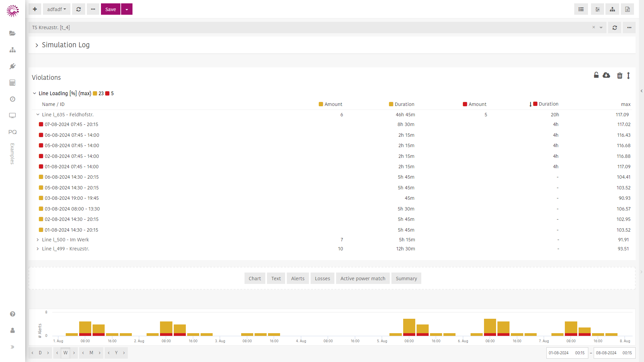Collapse Line l_635 - Feldhofstr. row
Screen dimensions: 644x362
point(38,115)
